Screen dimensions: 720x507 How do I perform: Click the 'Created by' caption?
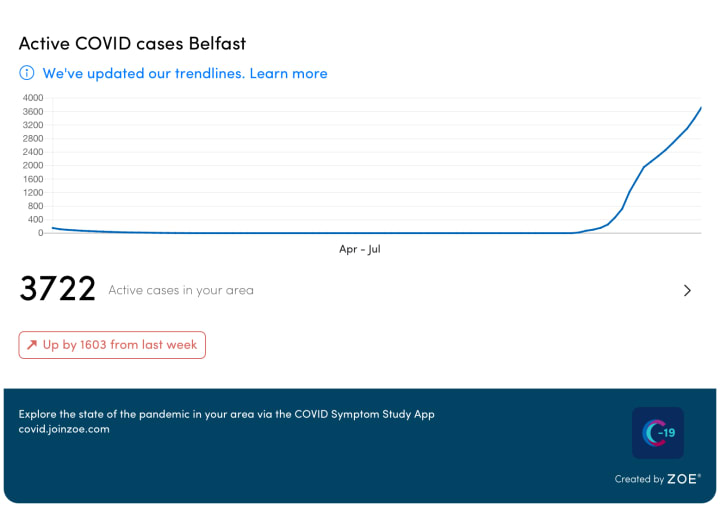pyautogui.click(x=639, y=479)
